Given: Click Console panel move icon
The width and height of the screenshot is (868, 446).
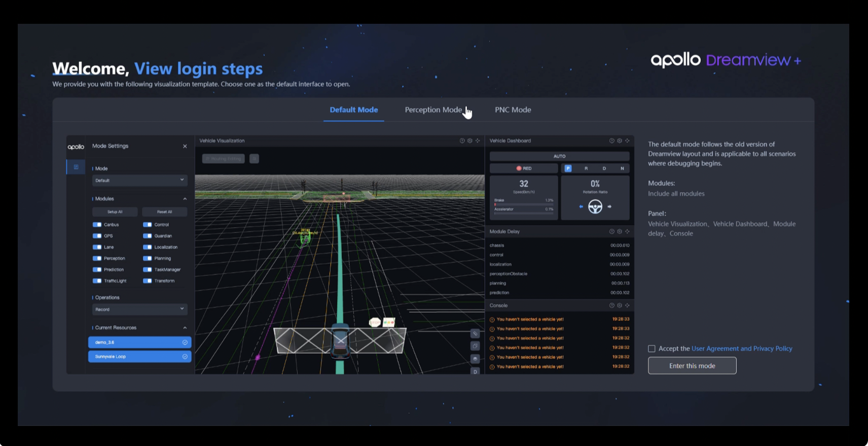Looking at the screenshot, I should pos(627,305).
